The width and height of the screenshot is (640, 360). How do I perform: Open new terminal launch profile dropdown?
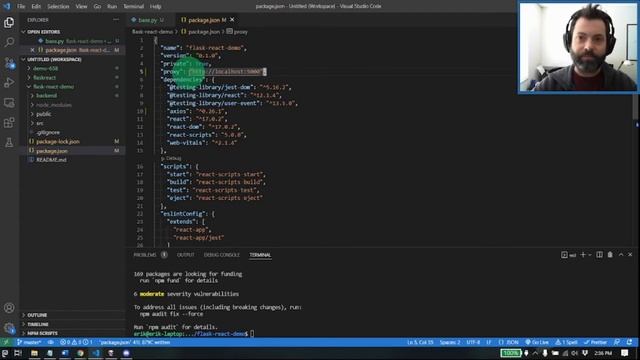590,255
